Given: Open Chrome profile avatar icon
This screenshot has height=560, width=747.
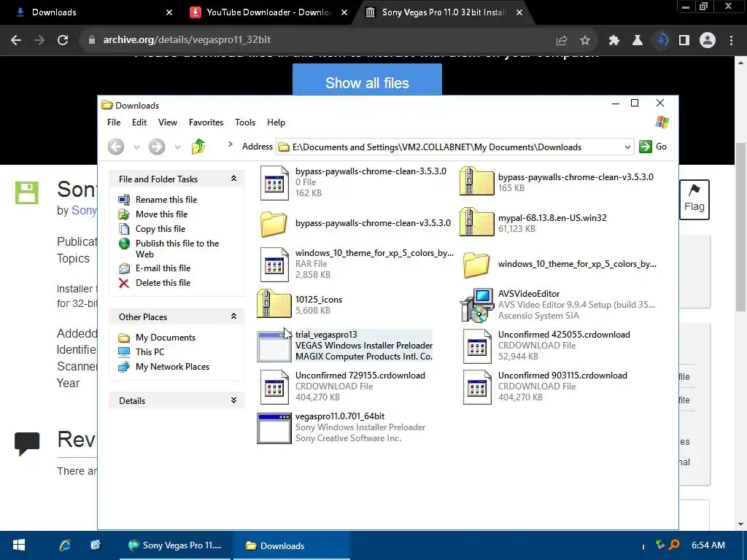Looking at the screenshot, I should tap(708, 41).
